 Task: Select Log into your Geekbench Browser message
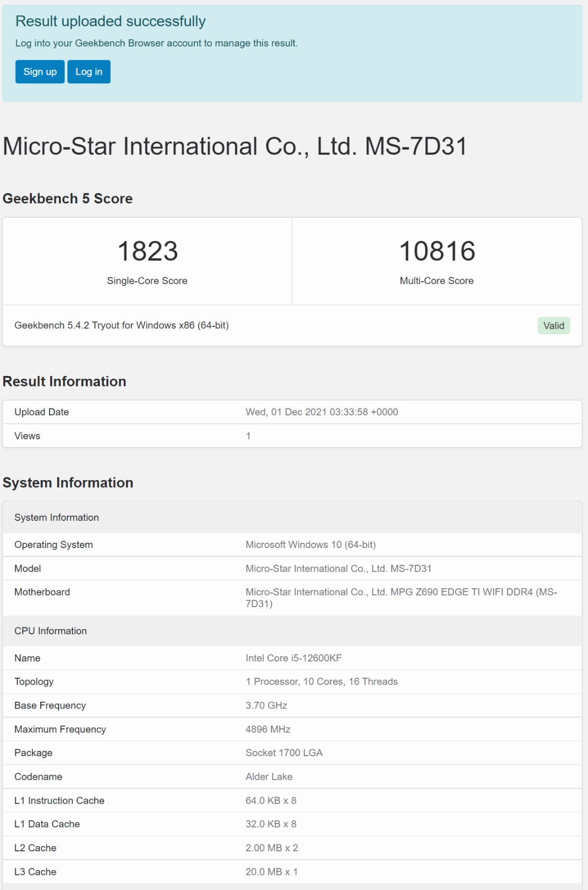(x=156, y=43)
